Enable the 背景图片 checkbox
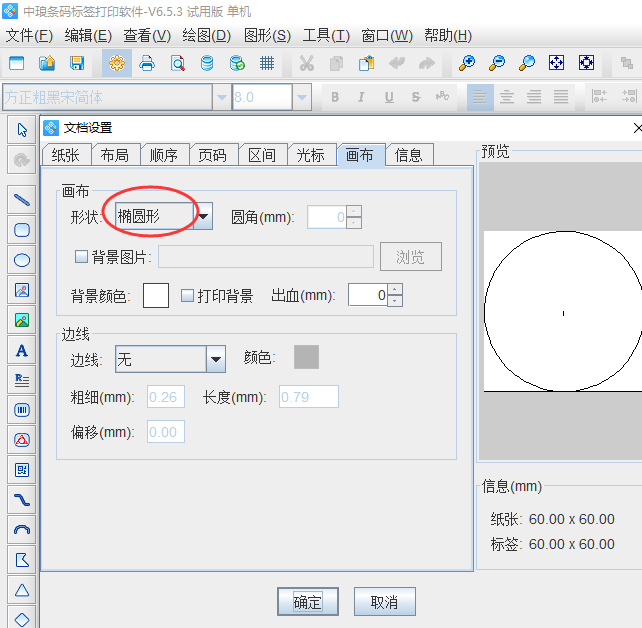The width and height of the screenshot is (642, 628). pos(82,257)
